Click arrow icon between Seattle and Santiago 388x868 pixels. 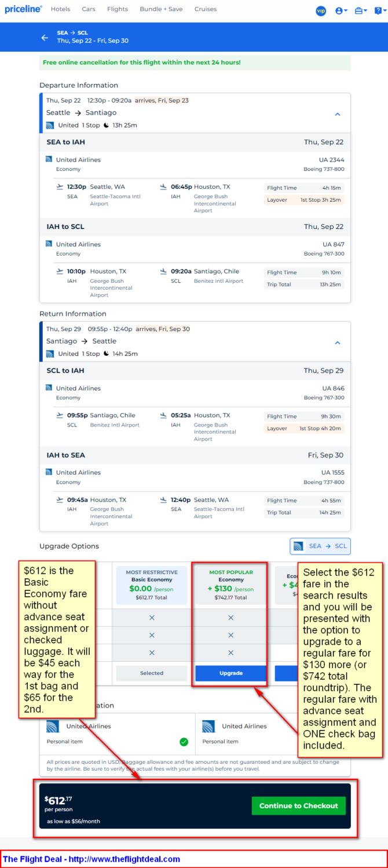[78, 113]
